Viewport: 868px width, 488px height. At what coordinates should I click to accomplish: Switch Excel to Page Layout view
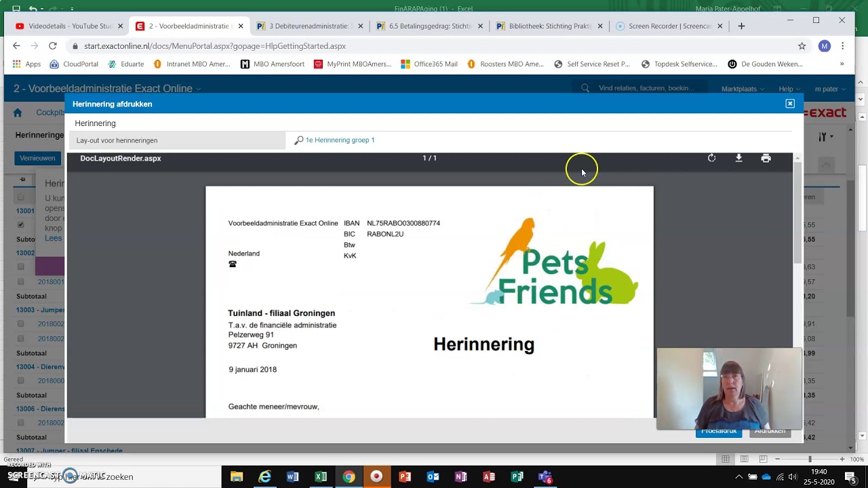(744, 459)
